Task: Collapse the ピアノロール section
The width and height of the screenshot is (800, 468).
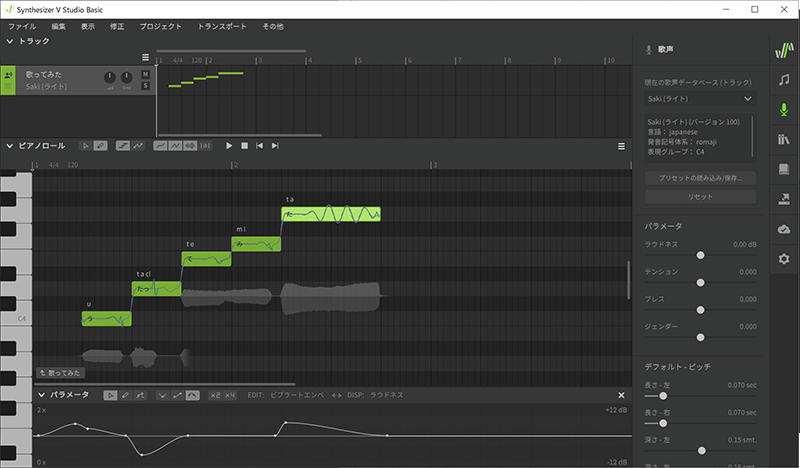Action: tap(10, 146)
